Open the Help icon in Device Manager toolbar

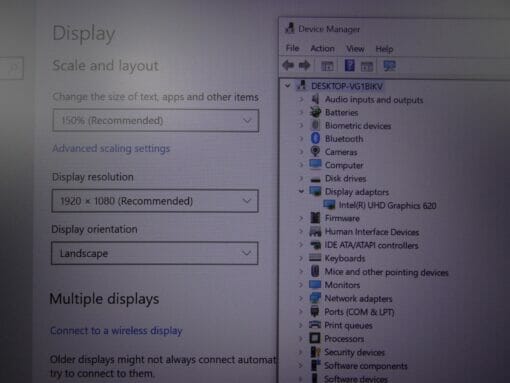coord(349,65)
